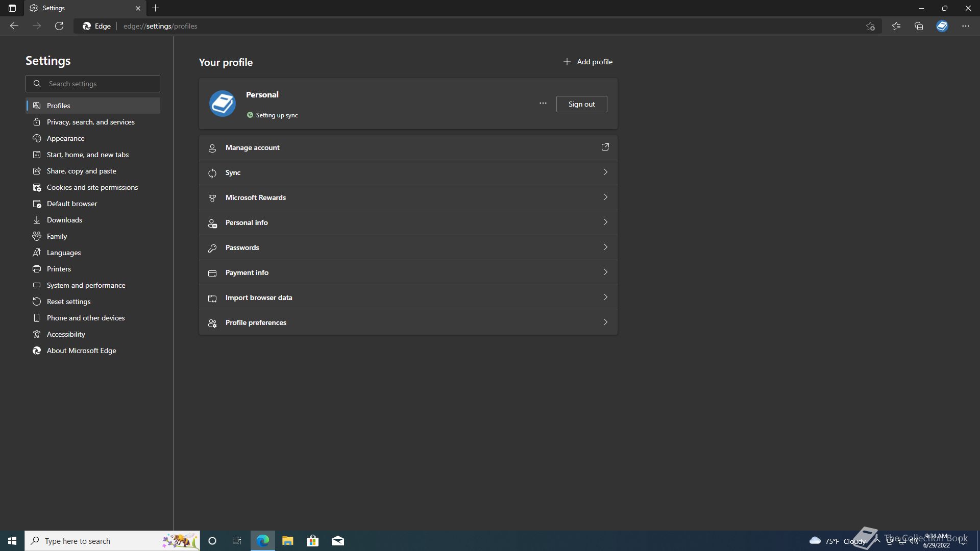Close the Settings tab
Screen dimensions: 980x551
pyautogui.click(x=138, y=8)
